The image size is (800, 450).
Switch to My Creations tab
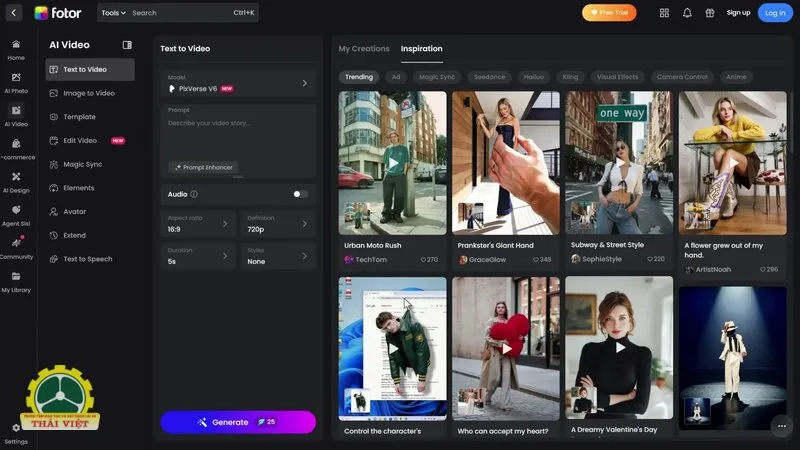tap(364, 48)
